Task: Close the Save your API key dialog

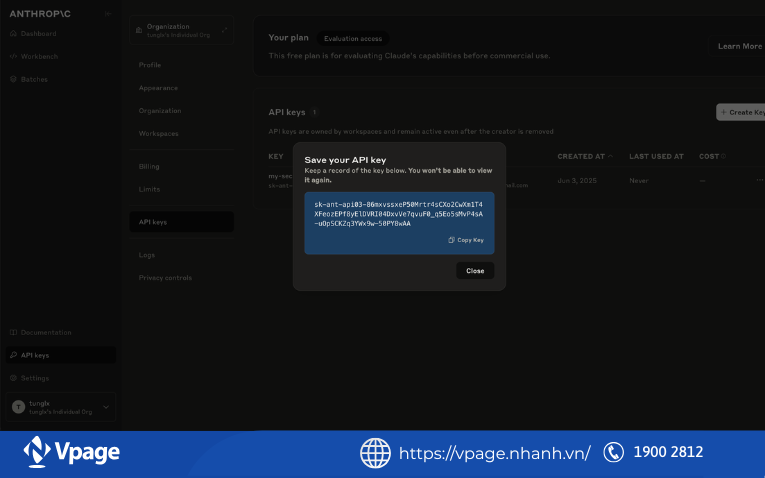Action: coord(475,271)
